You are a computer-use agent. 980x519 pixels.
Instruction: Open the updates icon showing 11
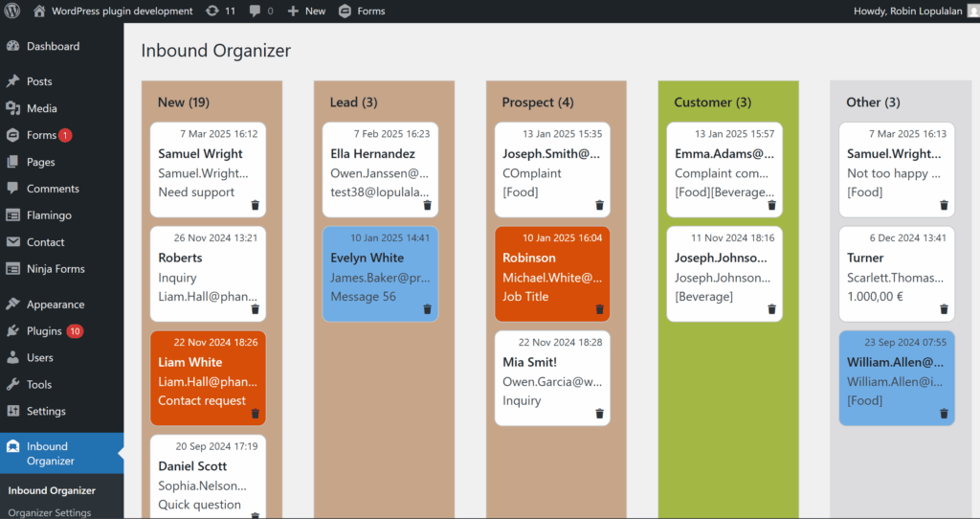220,11
